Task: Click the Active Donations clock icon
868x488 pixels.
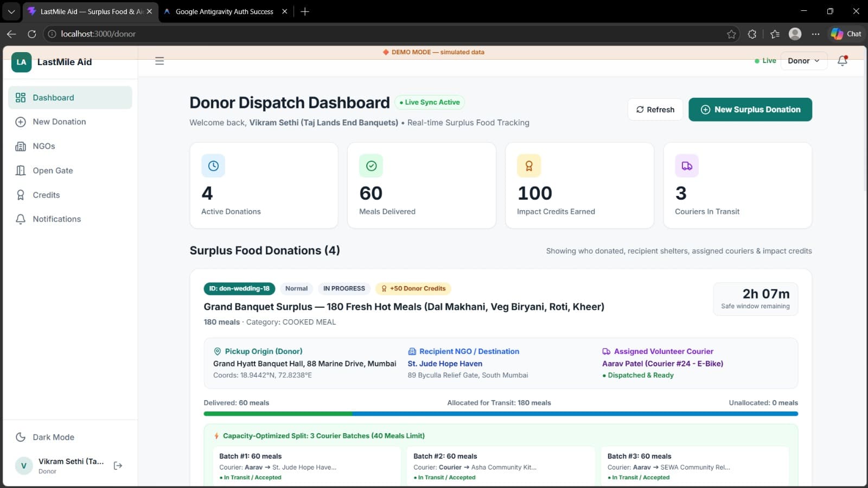Action: tap(213, 166)
